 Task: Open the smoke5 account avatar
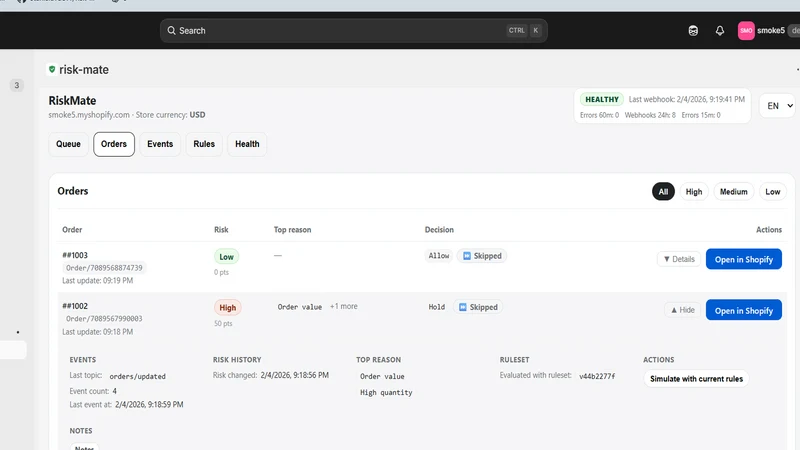746,31
